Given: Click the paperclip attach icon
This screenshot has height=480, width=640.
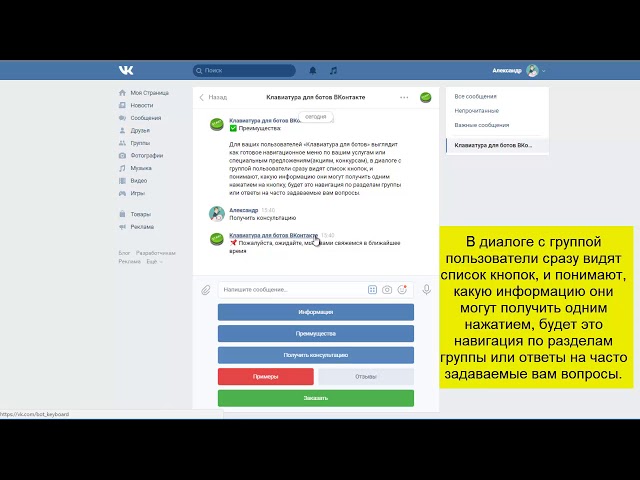Looking at the screenshot, I should [206, 290].
